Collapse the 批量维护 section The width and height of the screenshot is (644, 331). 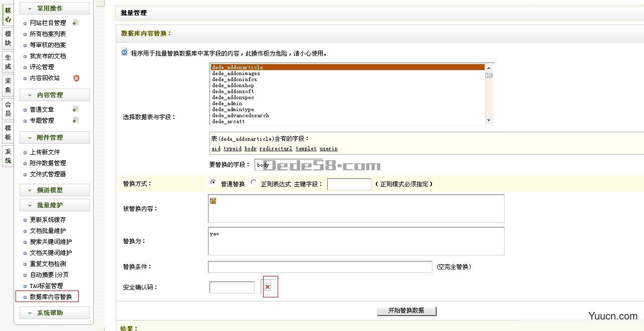point(55,205)
